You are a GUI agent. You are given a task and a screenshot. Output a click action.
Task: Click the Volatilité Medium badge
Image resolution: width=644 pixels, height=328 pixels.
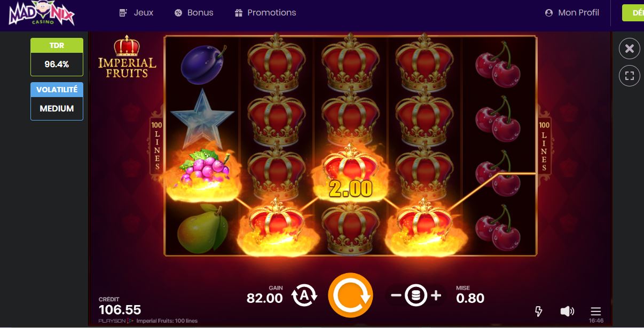click(57, 101)
